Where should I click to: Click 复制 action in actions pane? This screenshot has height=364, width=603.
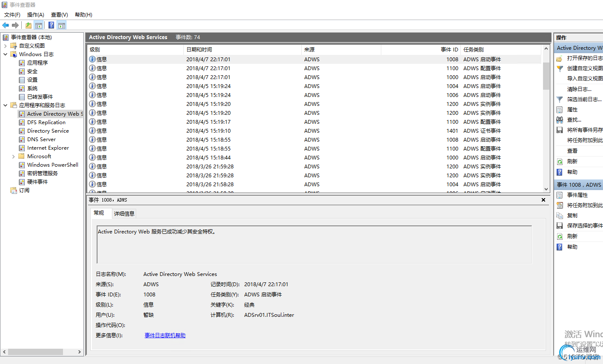click(x=572, y=215)
